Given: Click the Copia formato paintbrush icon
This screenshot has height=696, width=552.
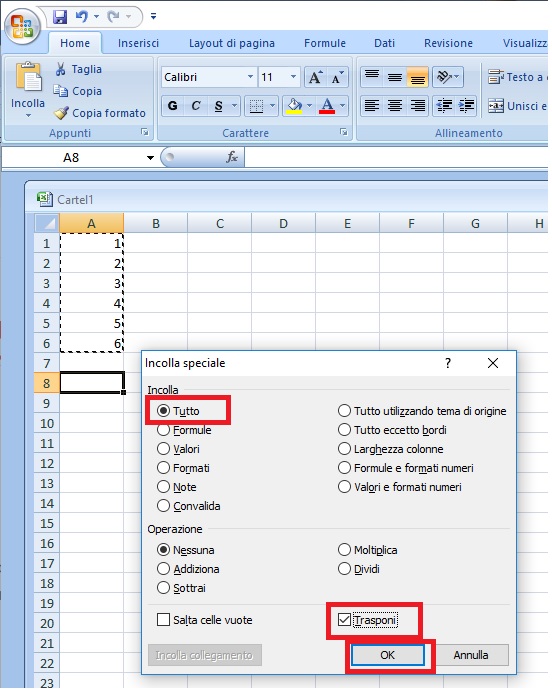Looking at the screenshot, I should click(61, 113).
